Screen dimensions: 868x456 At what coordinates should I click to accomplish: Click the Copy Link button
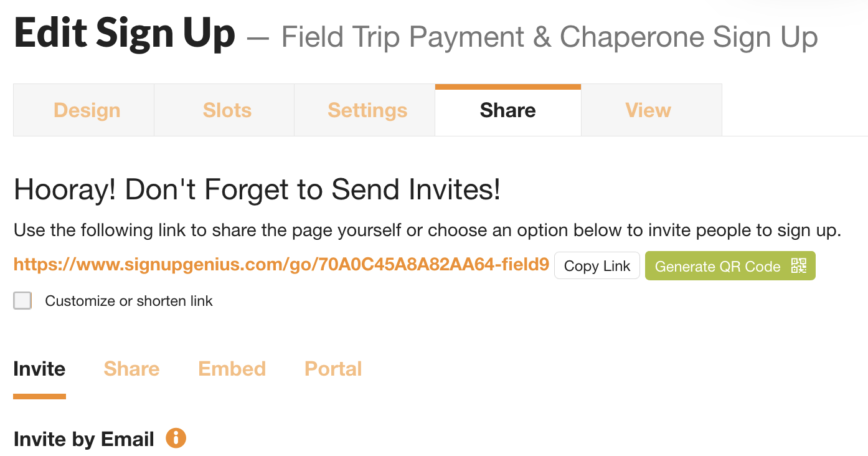tap(597, 265)
